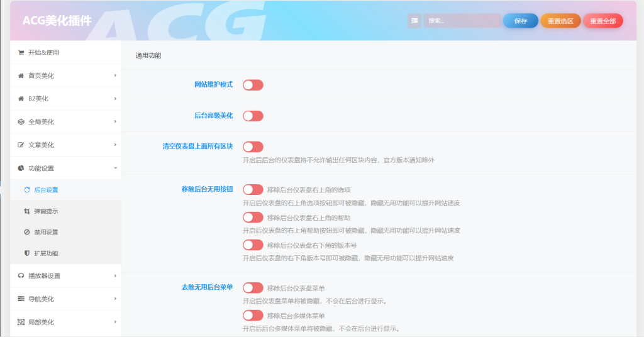Click the edit icon next to 文章美化
The height and width of the screenshot is (337, 644).
pos(21,145)
